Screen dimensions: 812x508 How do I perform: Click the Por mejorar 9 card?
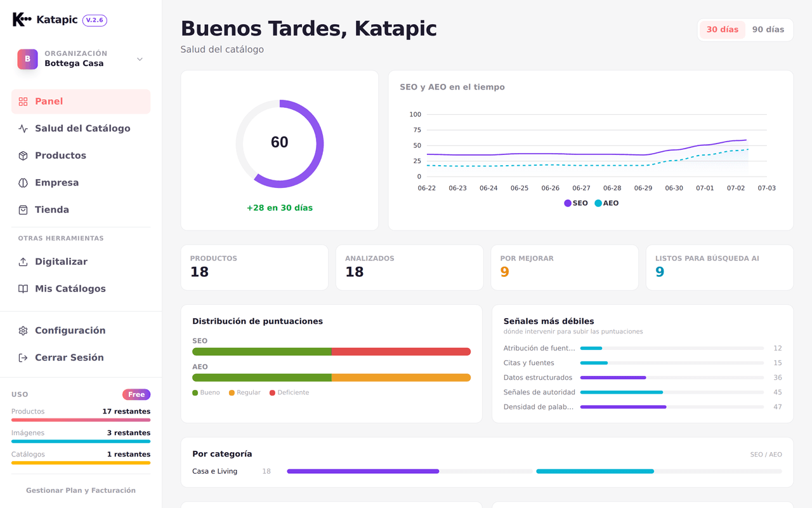pyautogui.click(x=565, y=268)
